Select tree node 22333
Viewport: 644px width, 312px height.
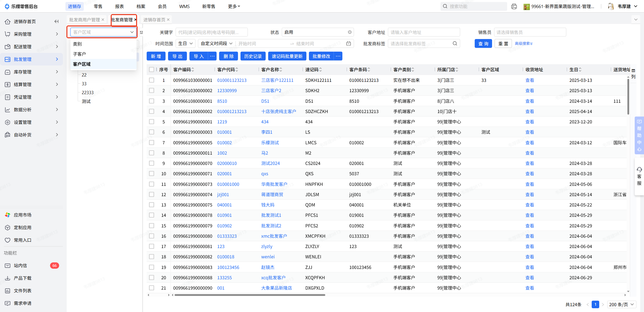pos(88,92)
